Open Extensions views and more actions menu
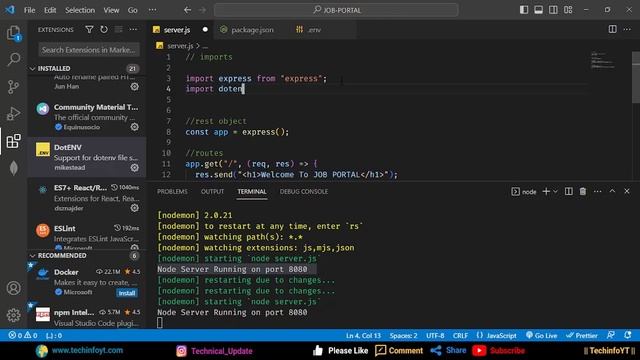 (133, 29)
